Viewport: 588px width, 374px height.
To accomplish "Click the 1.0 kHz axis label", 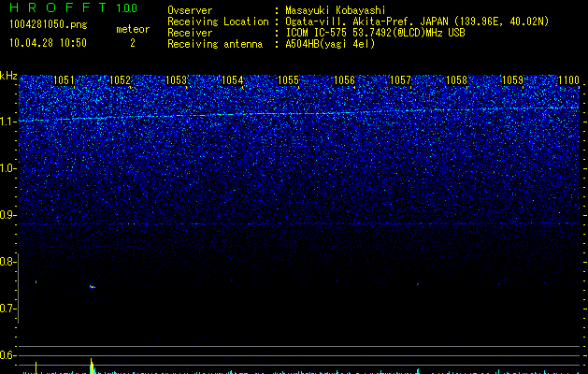I will point(7,168).
